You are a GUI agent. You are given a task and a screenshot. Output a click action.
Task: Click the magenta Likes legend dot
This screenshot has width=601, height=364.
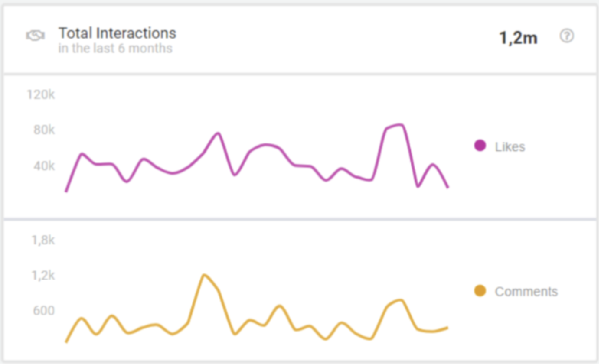(x=480, y=146)
